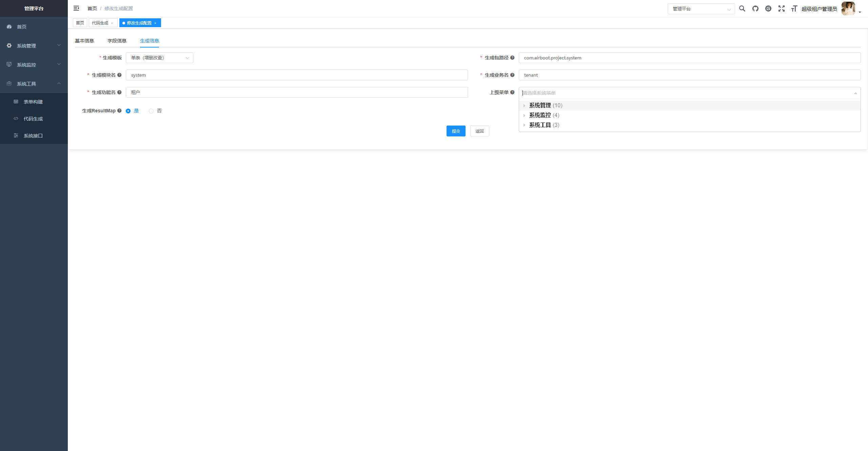This screenshot has height=451, width=868.
Task: Click the 生成业务名 help icon
Action: (x=512, y=75)
